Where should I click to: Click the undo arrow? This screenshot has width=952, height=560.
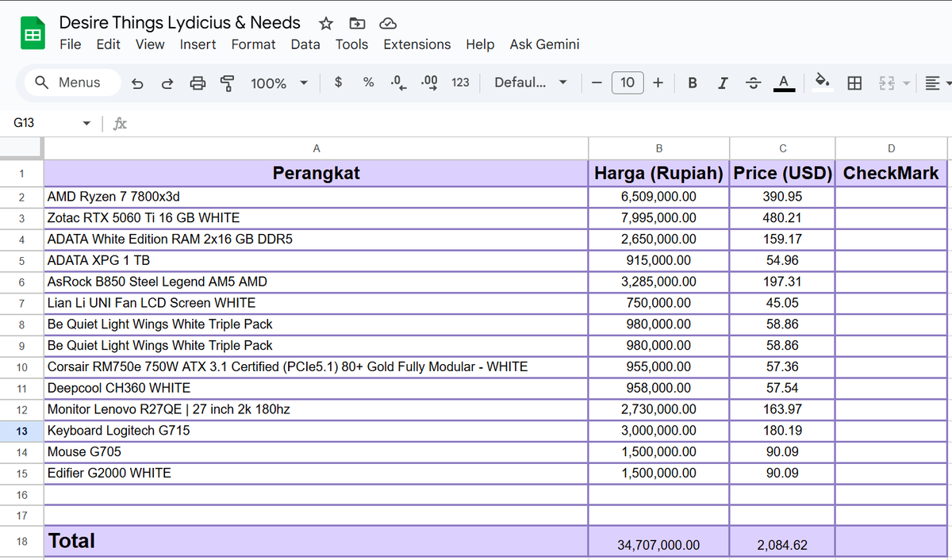pos(137,82)
